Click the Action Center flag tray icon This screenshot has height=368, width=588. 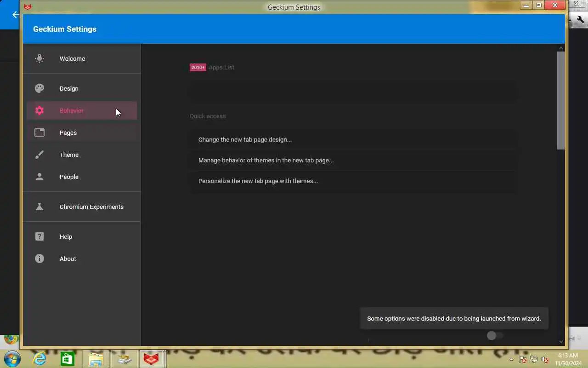point(523,359)
